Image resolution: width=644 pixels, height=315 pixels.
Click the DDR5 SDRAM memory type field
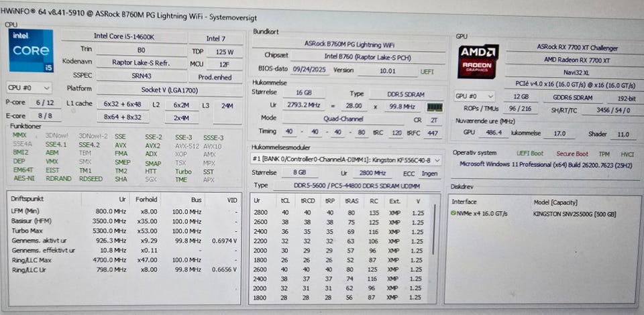click(405, 94)
